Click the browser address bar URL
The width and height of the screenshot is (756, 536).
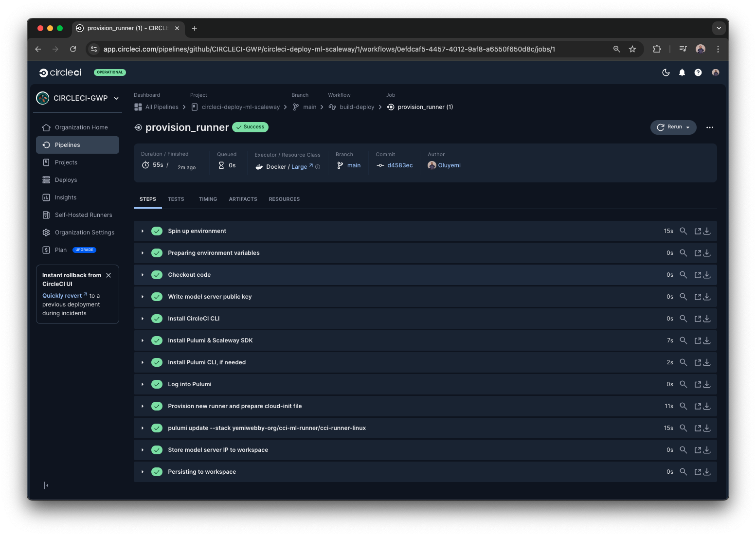tap(329, 49)
